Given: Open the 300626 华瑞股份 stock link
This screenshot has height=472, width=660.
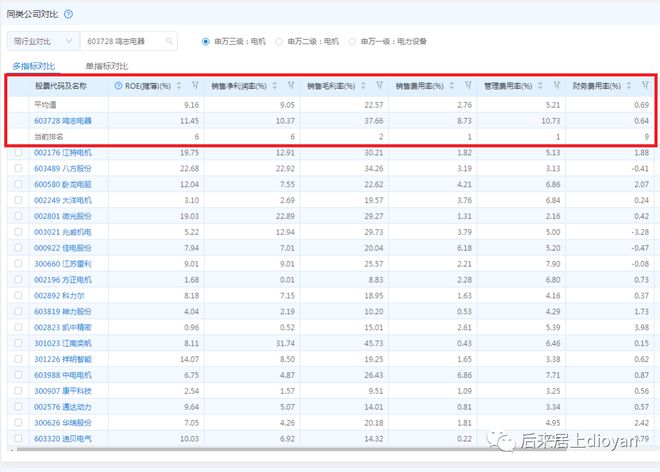Looking at the screenshot, I should 63,423.
